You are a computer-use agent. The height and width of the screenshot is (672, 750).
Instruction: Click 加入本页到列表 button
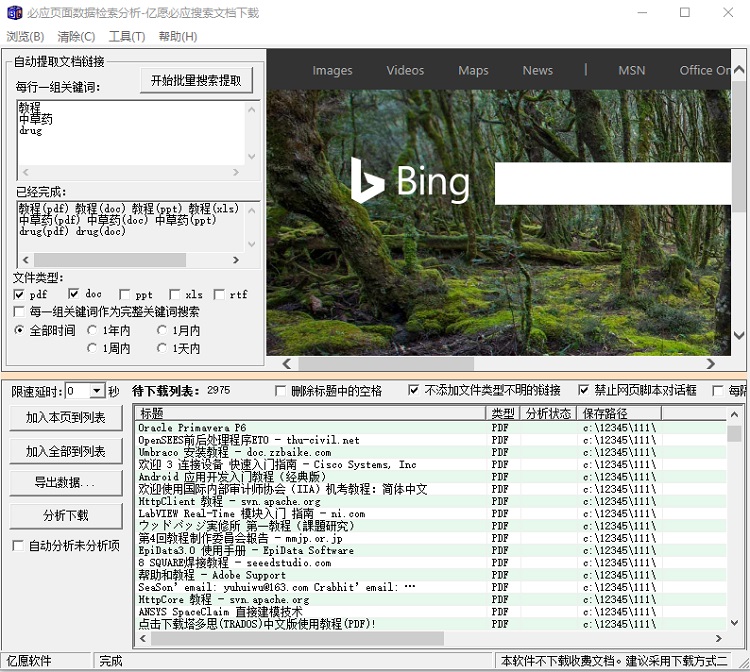tap(66, 418)
